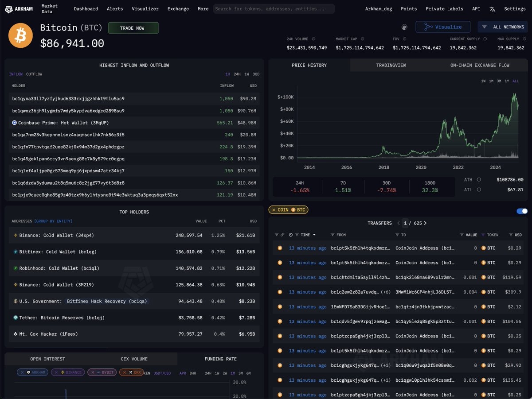Toggle the switch above the transfers table
Screen dimensions: 532x399
(x=522, y=211)
